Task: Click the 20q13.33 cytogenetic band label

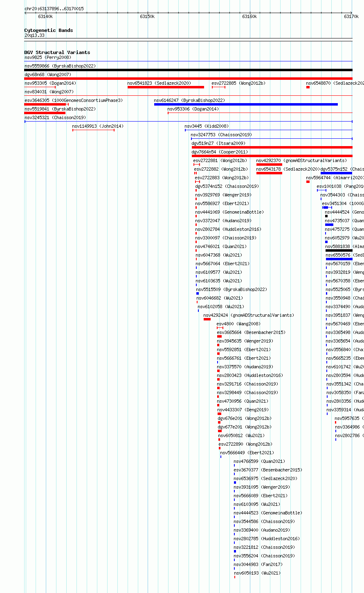Action: point(34,36)
